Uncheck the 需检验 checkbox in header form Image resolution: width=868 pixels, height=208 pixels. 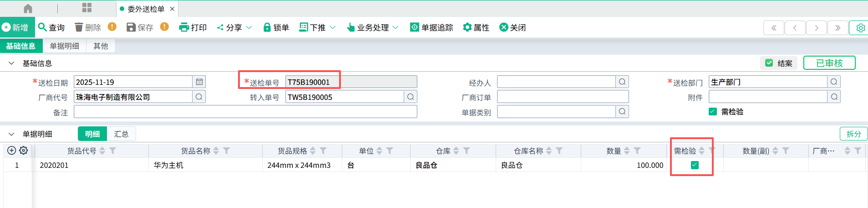pyautogui.click(x=713, y=112)
